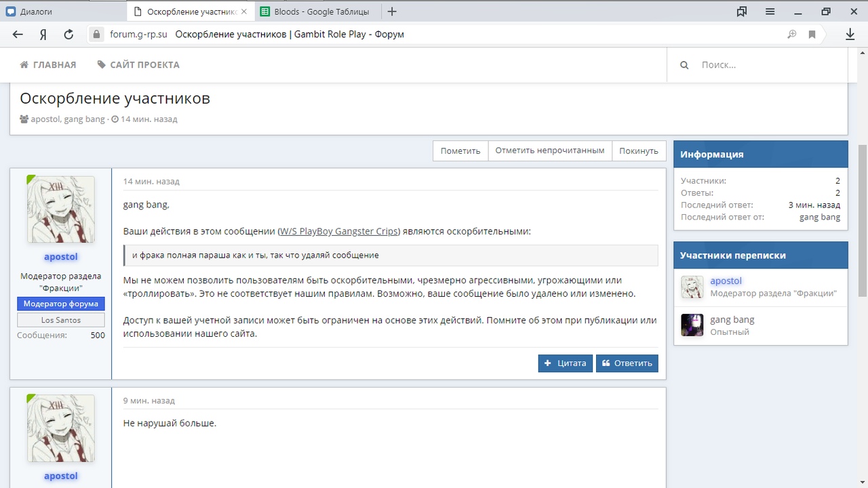Image resolution: width=868 pixels, height=488 pixels.
Task: Click the Yandex home icon
Action: pyautogui.click(x=43, y=35)
